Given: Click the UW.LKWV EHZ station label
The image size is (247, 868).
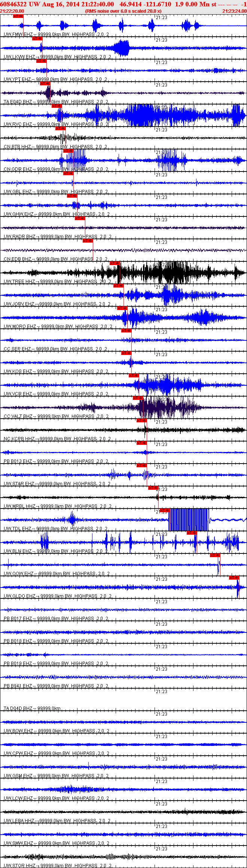Looking at the screenshot, I should [19, 57].
